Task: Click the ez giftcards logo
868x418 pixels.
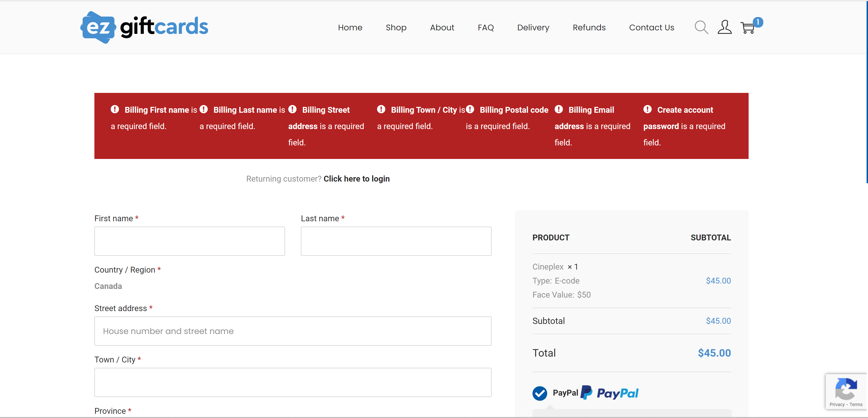Action: coord(144,27)
